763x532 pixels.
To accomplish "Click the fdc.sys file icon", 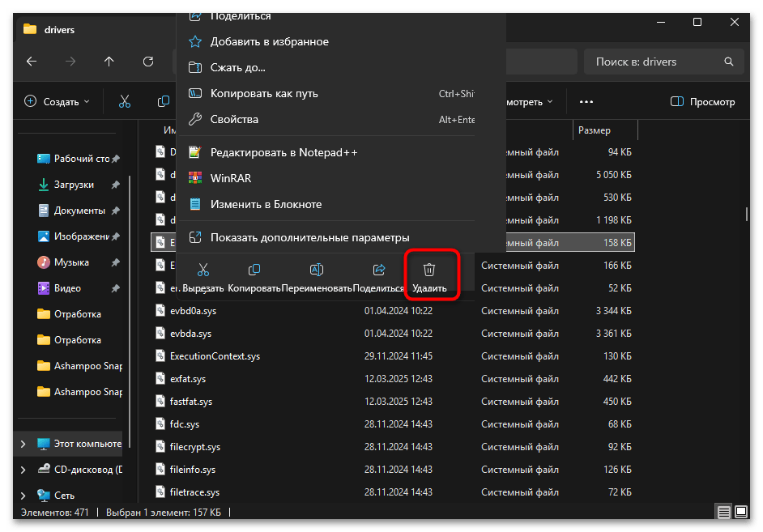I will coord(160,423).
